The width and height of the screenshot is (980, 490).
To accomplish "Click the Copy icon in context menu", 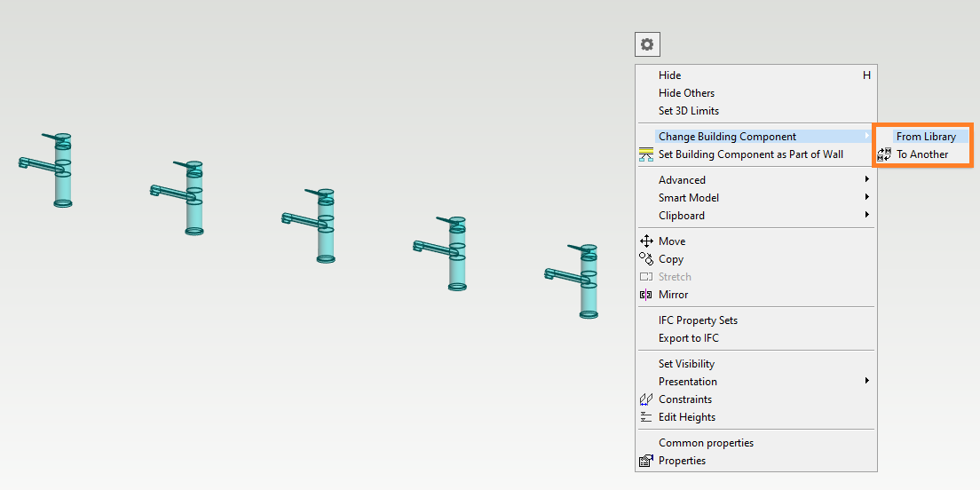I will [x=646, y=259].
